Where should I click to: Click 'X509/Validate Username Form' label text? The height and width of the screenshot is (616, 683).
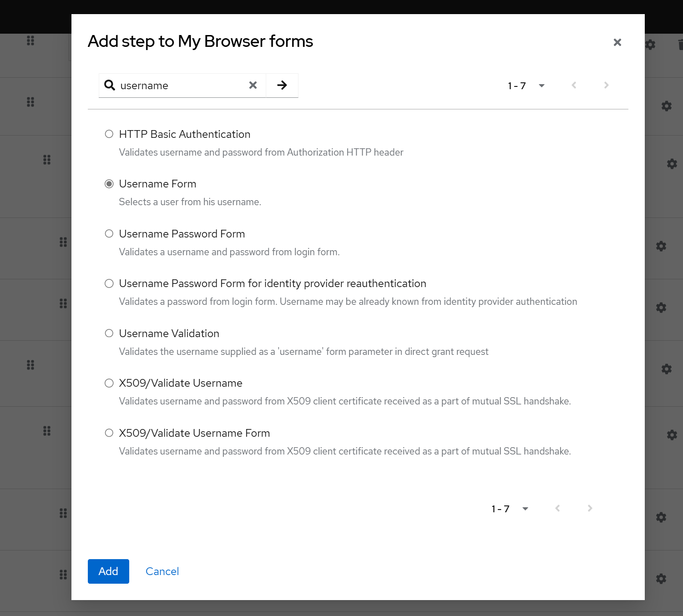click(x=195, y=433)
